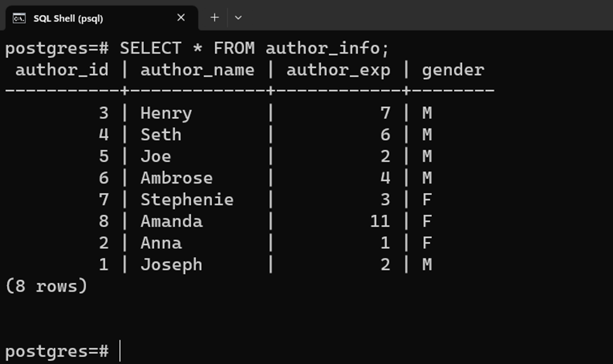
Task: Open the shell profile dropdown chevron
Action: (x=238, y=18)
